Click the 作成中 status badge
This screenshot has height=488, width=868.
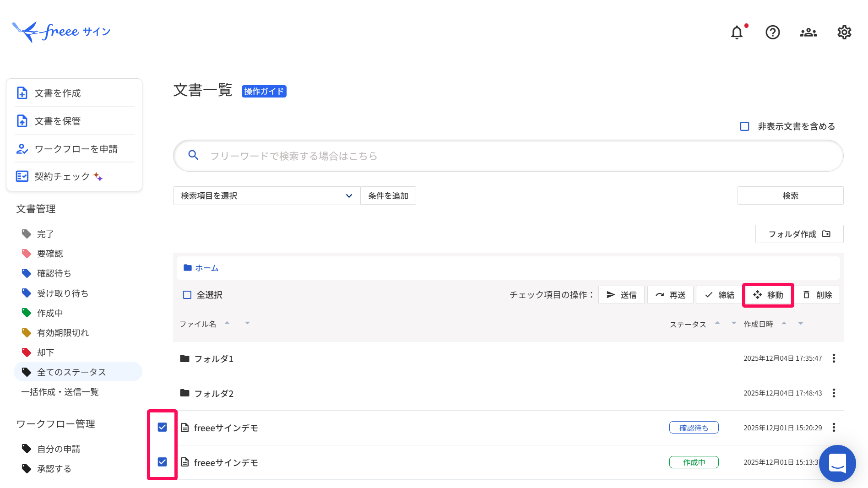pyautogui.click(x=694, y=462)
